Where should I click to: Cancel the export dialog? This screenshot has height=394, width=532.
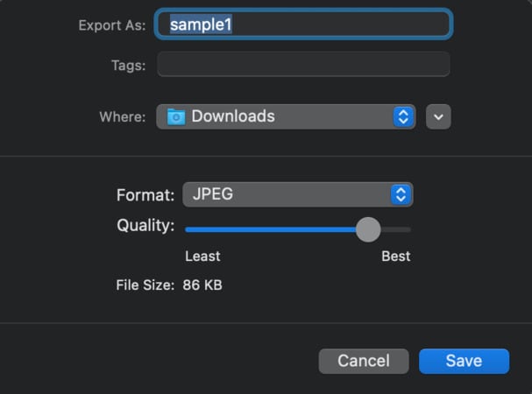(364, 361)
